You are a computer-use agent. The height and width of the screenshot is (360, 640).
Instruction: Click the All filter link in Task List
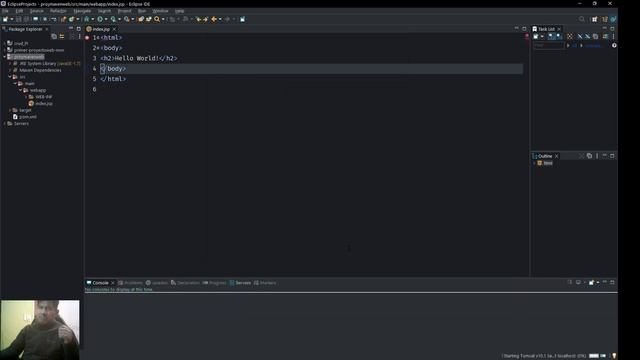574,45
